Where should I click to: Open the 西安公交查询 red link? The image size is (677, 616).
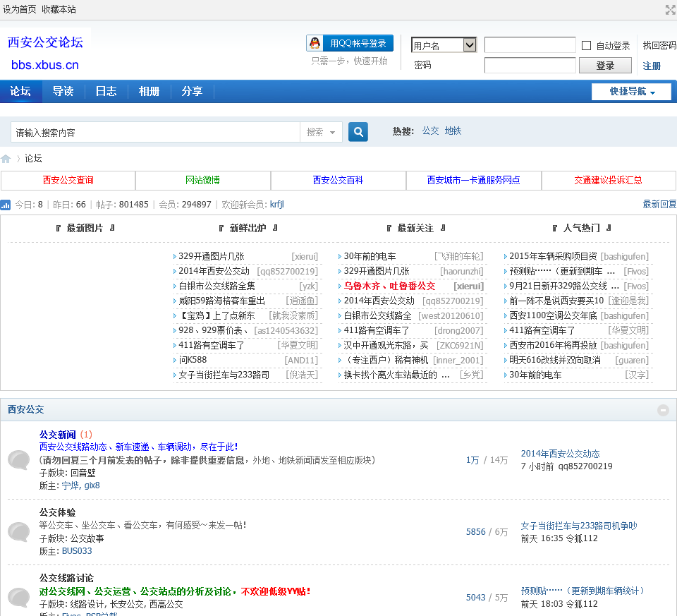tap(68, 181)
